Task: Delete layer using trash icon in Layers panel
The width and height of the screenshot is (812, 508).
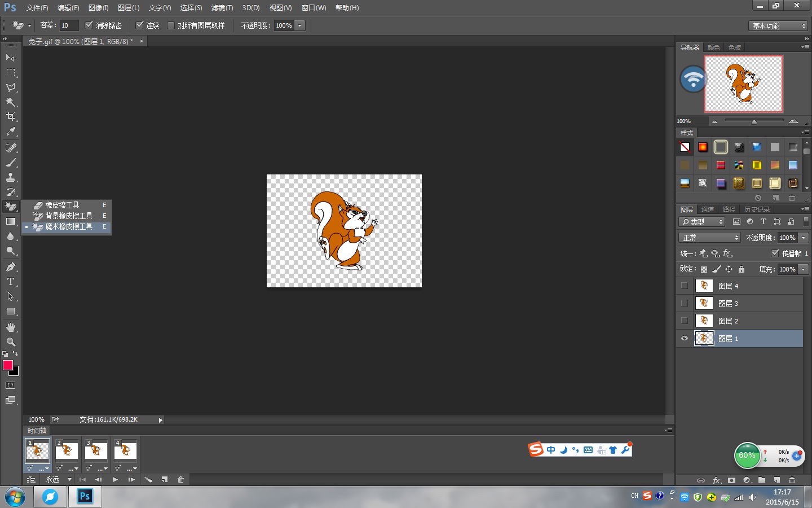Action: click(x=792, y=480)
